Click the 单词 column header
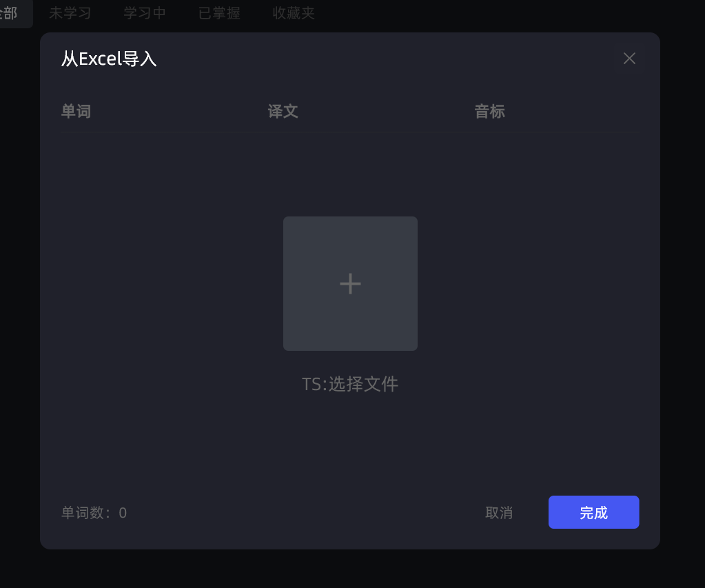The width and height of the screenshot is (705, 588). (76, 111)
